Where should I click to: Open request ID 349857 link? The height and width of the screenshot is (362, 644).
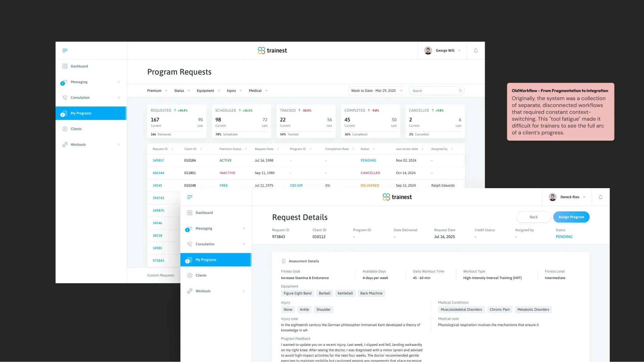click(158, 160)
